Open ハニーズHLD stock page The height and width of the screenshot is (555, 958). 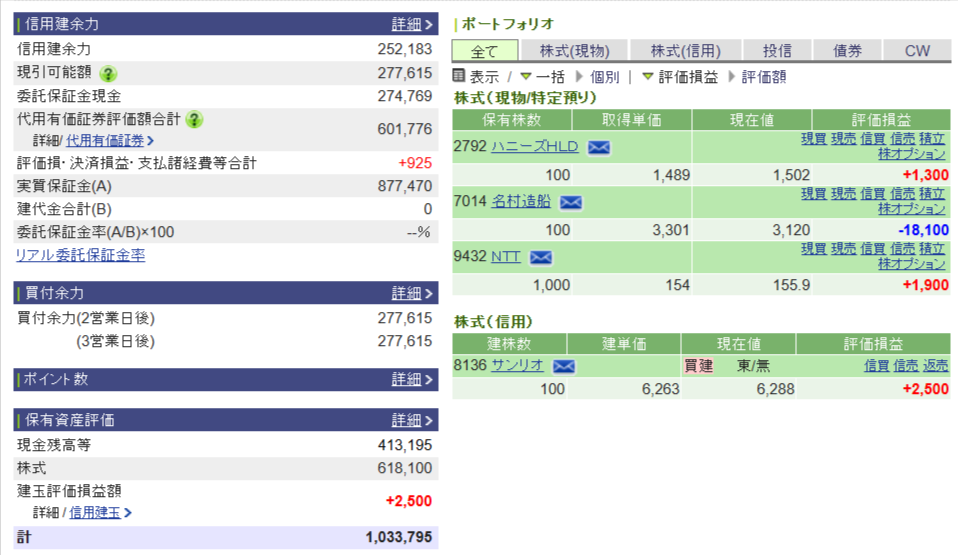(x=535, y=147)
